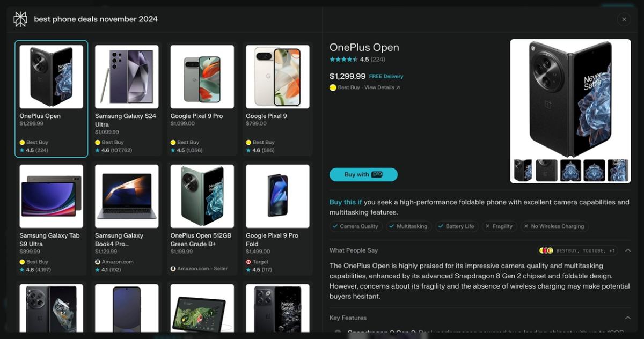Screen dimensions: 644x339
Task: Toggle the Battery Life chip
Action: tap(457, 226)
